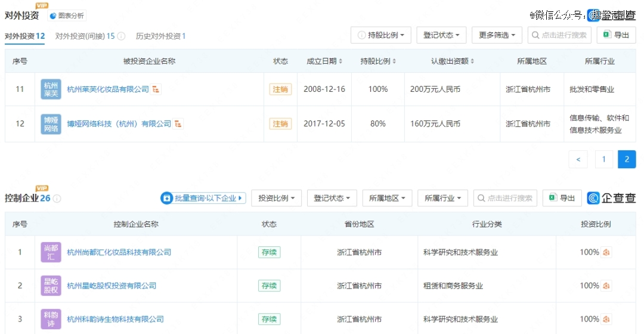Open 杭州科韵诗生物科技有限公司 link
This screenshot has width=644, height=334.
tap(115, 319)
